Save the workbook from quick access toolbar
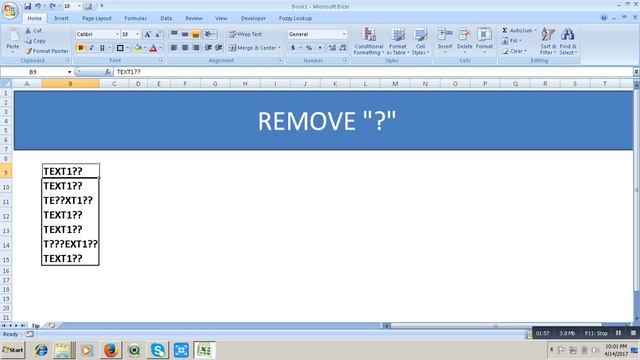This screenshot has height=360, width=640. tap(27, 6)
